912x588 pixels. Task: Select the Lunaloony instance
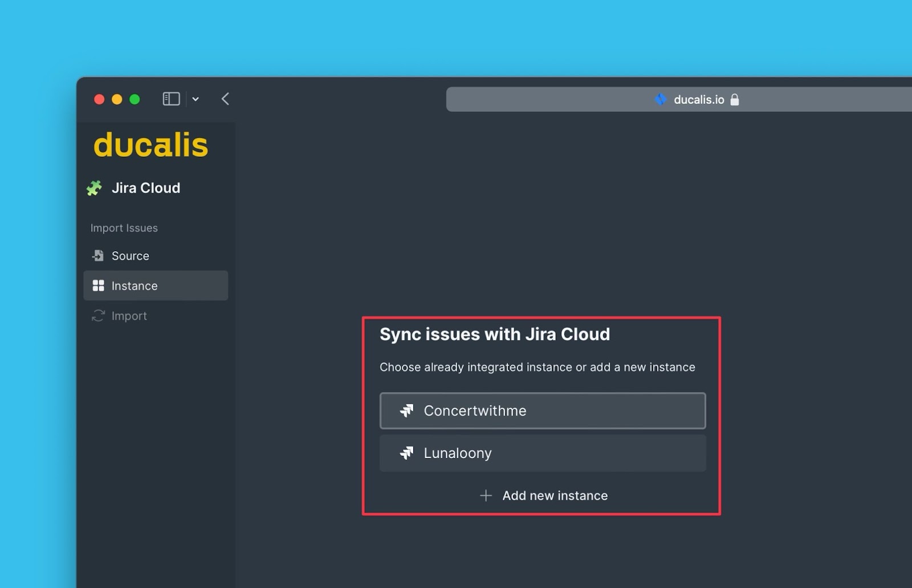[541, 453]
